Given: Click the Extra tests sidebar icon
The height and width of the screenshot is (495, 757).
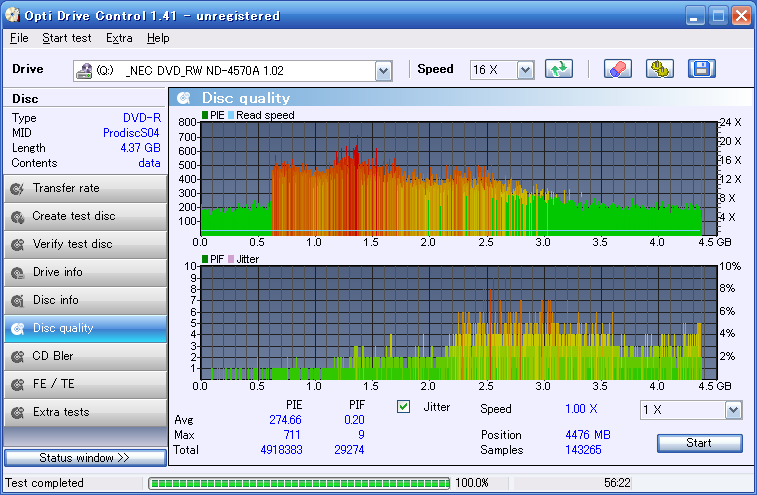Looking at the screenshot, I should [x=17, y=412].
